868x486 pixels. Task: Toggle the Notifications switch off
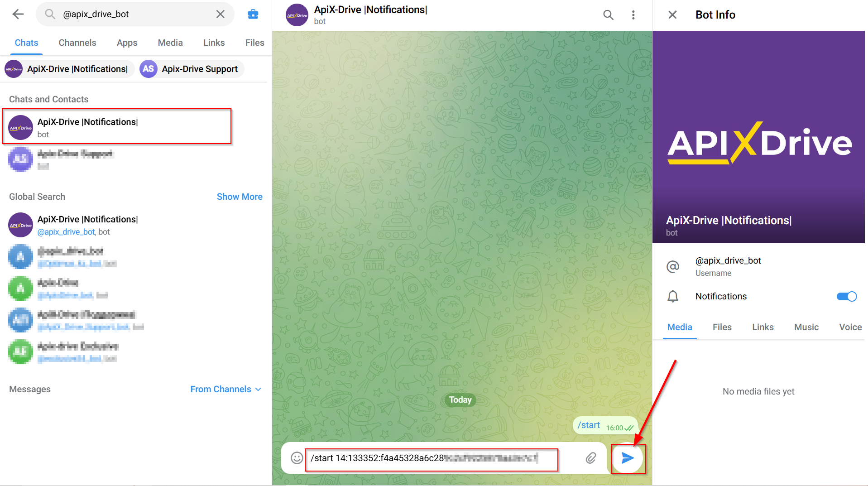tap(846, 296)
